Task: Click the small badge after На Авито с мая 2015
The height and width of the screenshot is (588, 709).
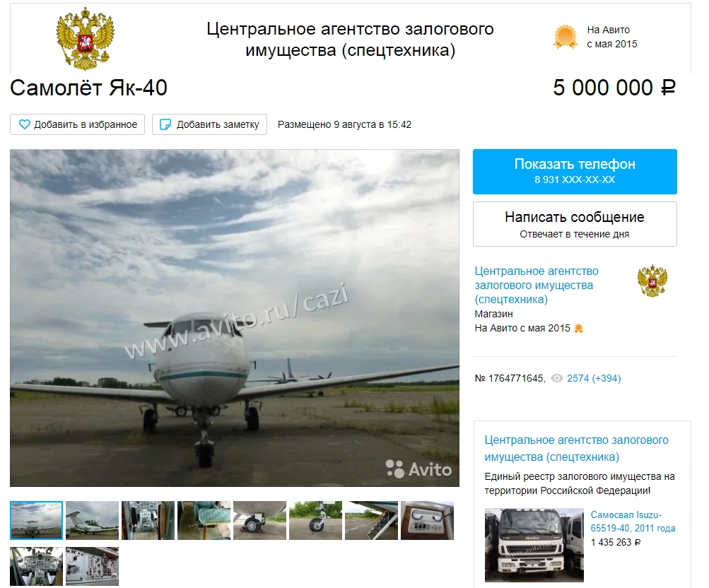Action: tap(578, 329)
